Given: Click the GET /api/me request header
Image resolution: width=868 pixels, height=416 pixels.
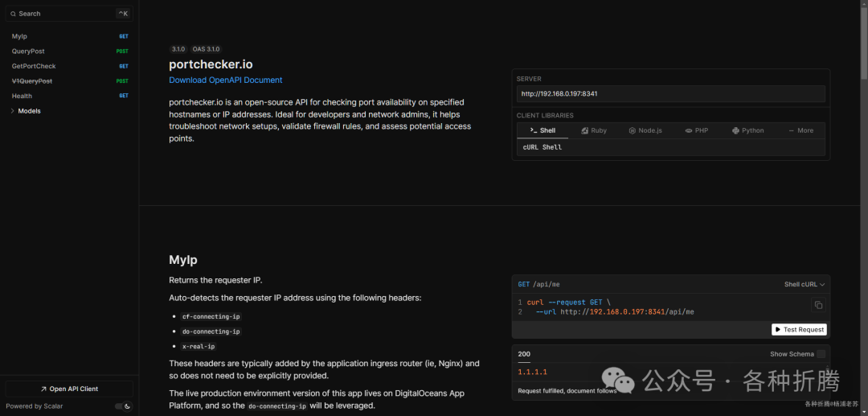Looking at the screenshot, I should 538,284.
